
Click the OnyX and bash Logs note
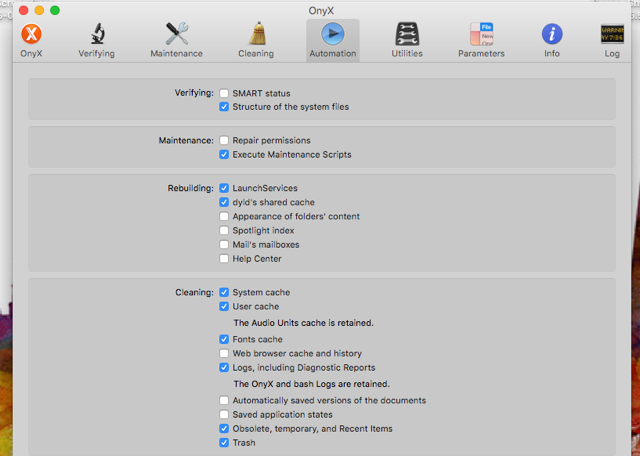tap(311, 384)
